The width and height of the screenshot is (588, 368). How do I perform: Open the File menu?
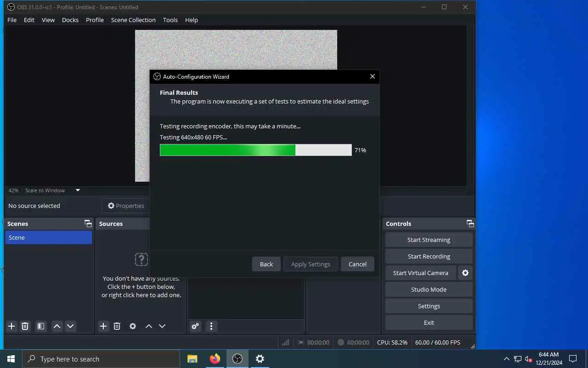point(12,20)
